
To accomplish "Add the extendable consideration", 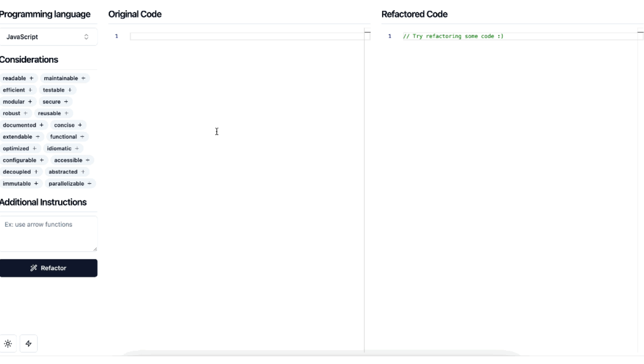I will 22,137.
